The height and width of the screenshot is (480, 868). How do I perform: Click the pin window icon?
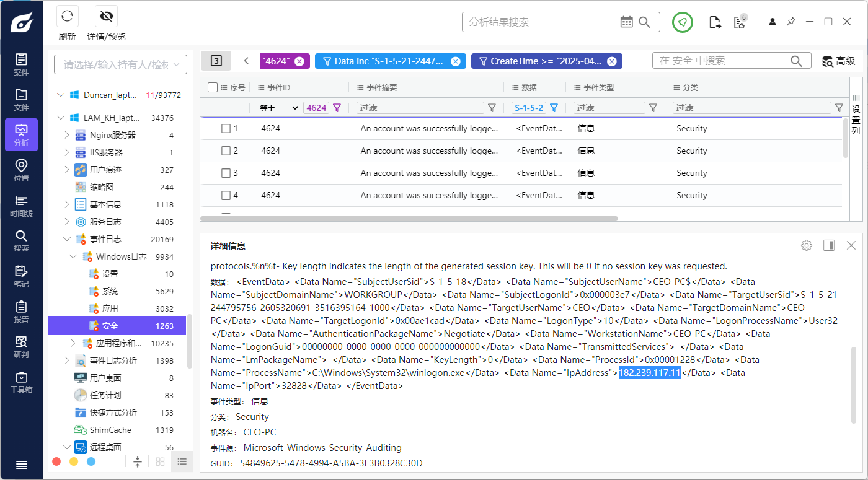click(791, 22)
